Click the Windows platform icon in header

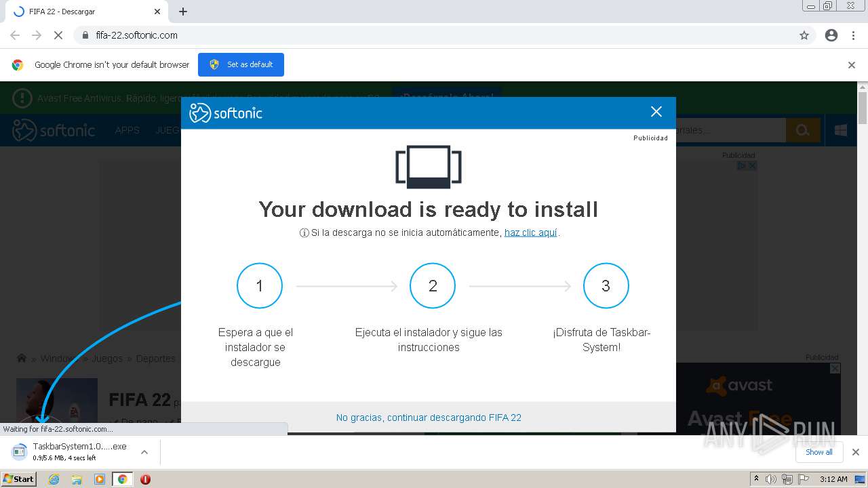point(841,130)
